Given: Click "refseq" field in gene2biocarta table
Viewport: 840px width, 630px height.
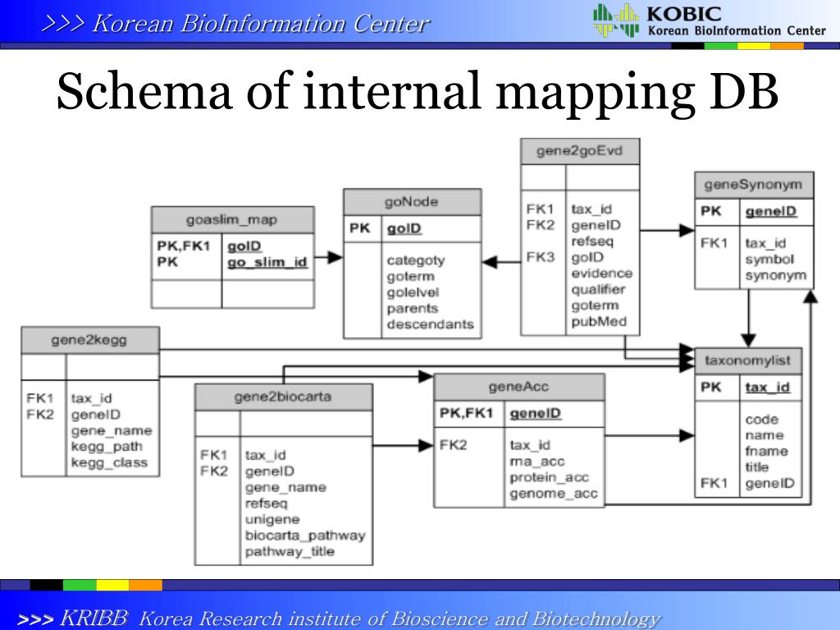Looking at the screenshot, I should coord(267,504).
